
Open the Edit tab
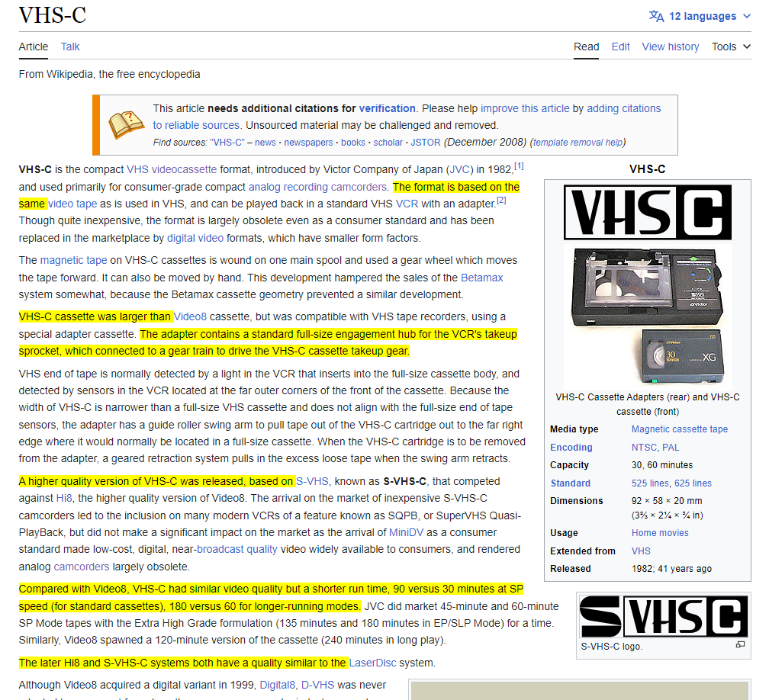pos(620,47)
